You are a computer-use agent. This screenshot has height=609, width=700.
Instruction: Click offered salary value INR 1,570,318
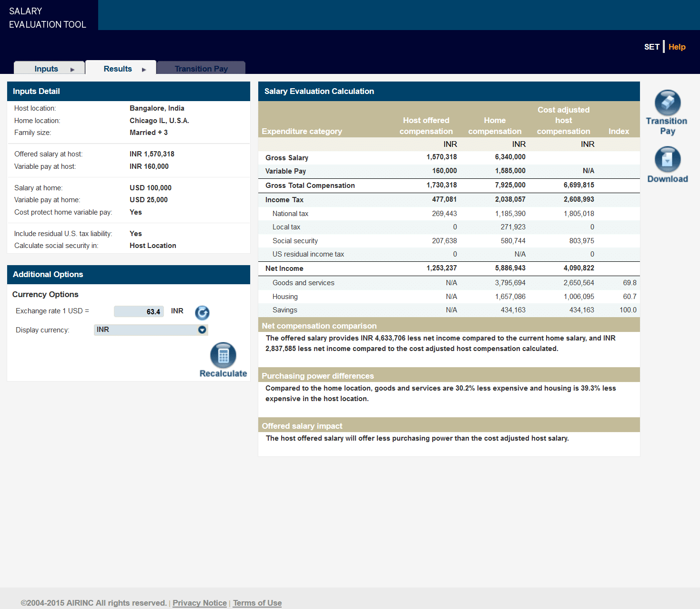152,154
